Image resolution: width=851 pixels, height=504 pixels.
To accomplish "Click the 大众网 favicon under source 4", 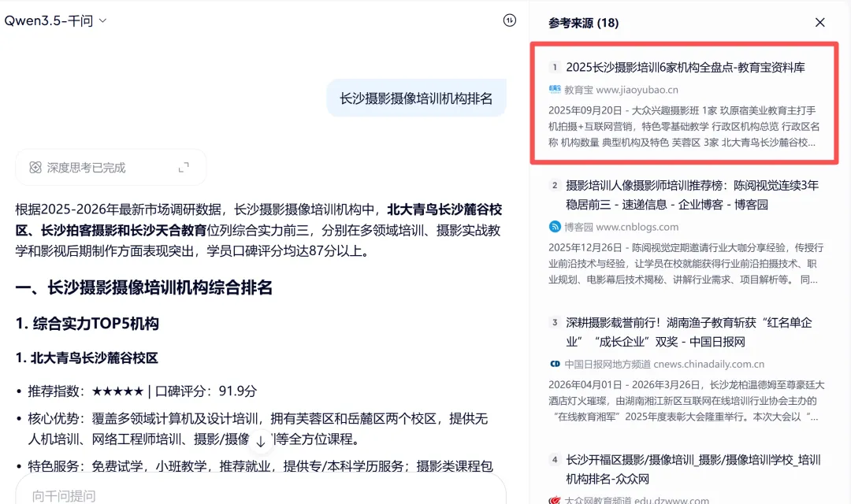I will tap(554, 499).
